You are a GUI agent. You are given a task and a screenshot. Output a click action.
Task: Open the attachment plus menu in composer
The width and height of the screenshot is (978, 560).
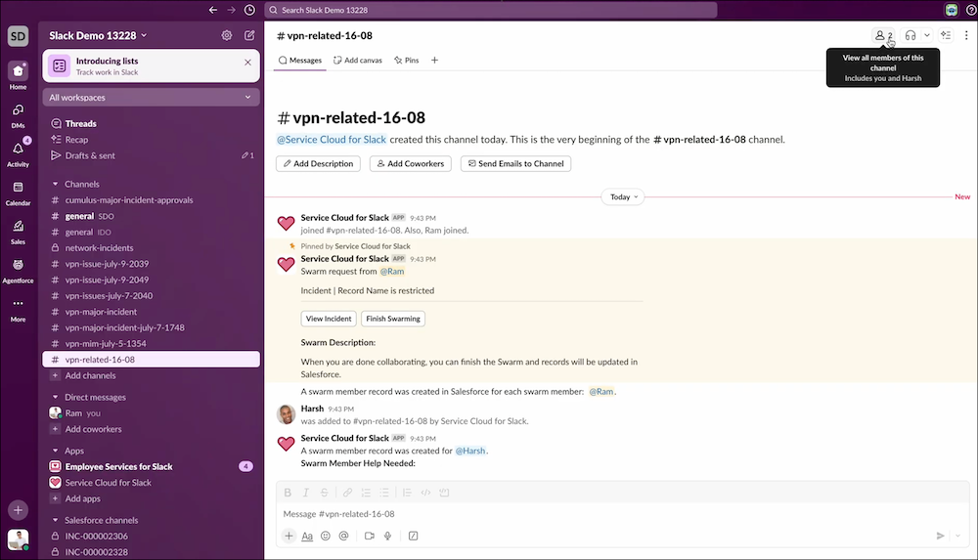pos(289,536)
